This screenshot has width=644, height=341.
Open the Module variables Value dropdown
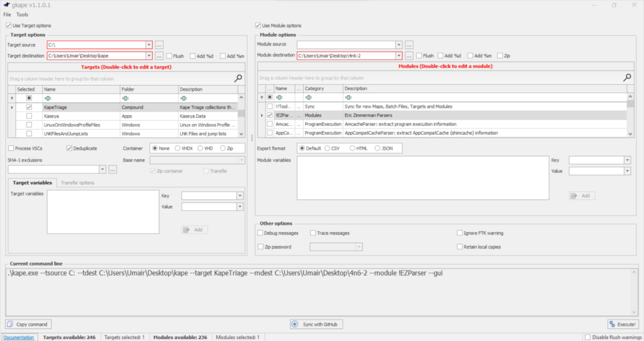[627, 171]
